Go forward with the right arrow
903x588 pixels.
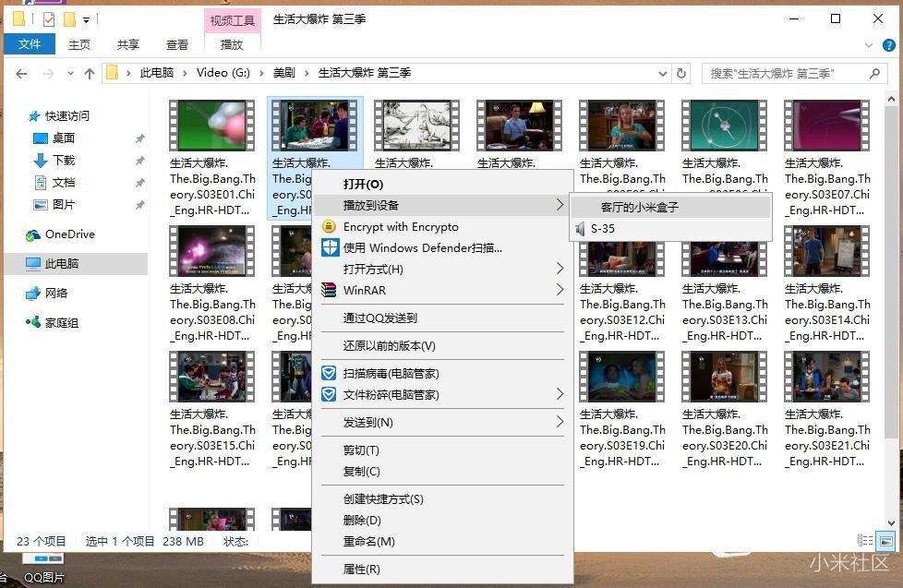tap(49, 74)
